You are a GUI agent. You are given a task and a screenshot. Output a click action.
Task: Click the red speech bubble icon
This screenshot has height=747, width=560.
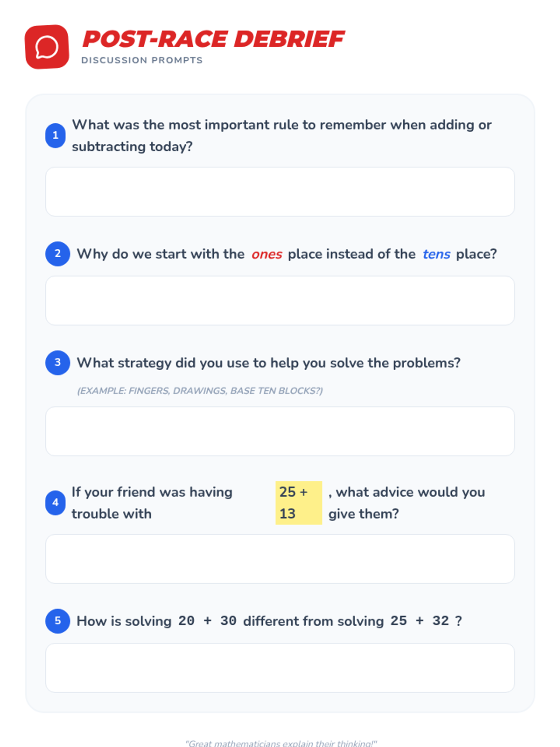tap(47, 47)
